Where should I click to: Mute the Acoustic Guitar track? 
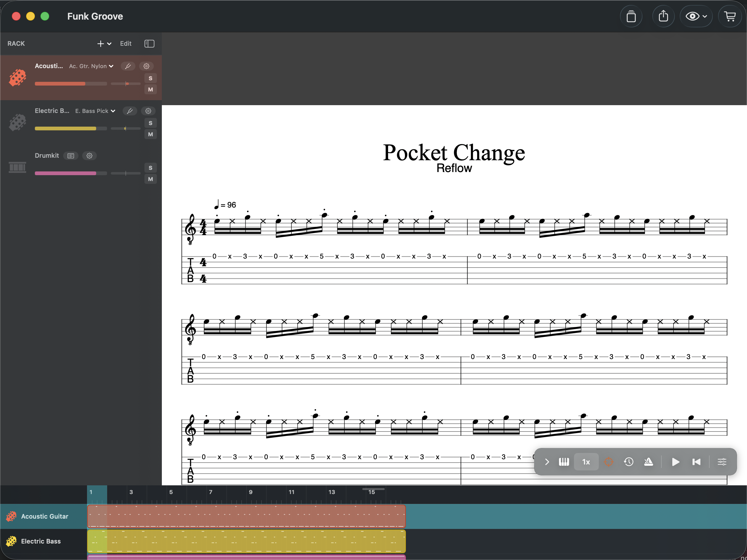[150, 89]
